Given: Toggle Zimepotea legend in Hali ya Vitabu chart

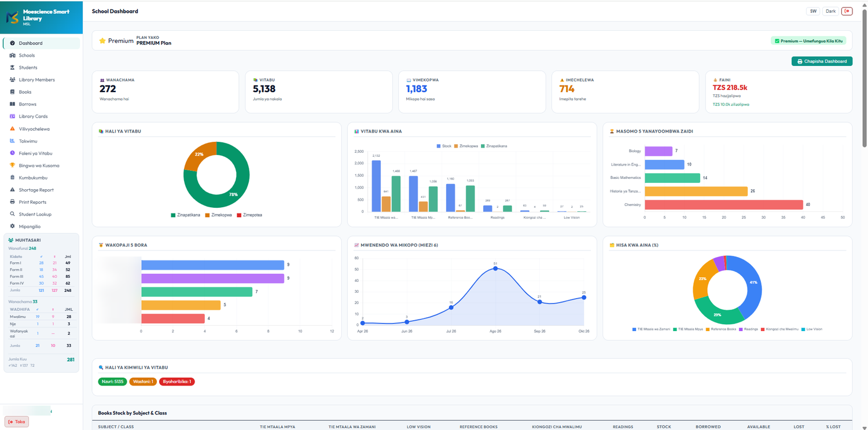Looking at the screenshot, I should [249, 215].
